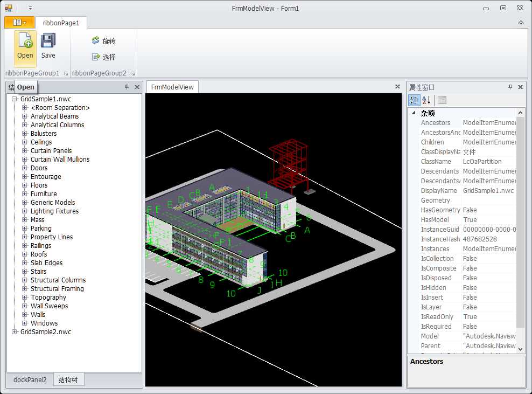Select Analytical Columns in tree
Viewport: 532px width, 394px height.
[x=57, y=125]
